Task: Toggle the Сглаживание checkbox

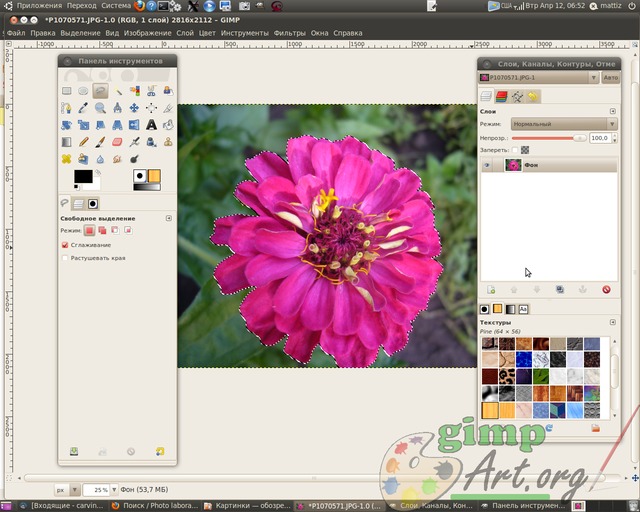Action: (66, 244)
